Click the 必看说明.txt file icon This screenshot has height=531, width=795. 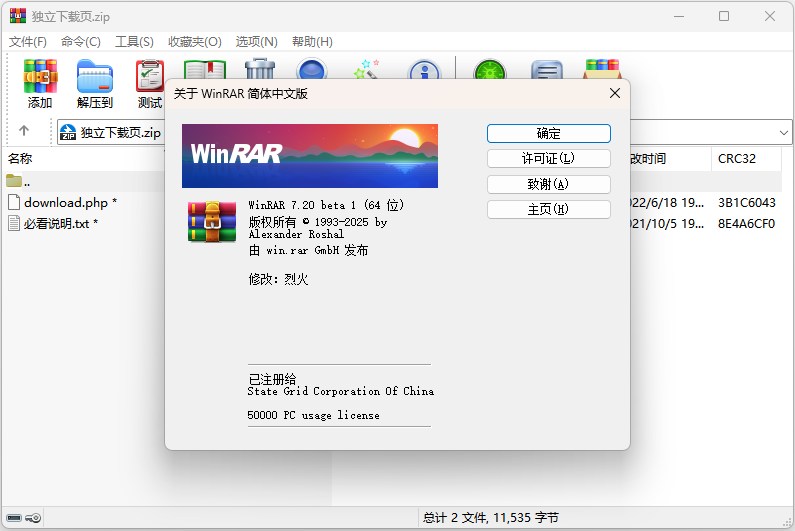click(x=14, y=223)
